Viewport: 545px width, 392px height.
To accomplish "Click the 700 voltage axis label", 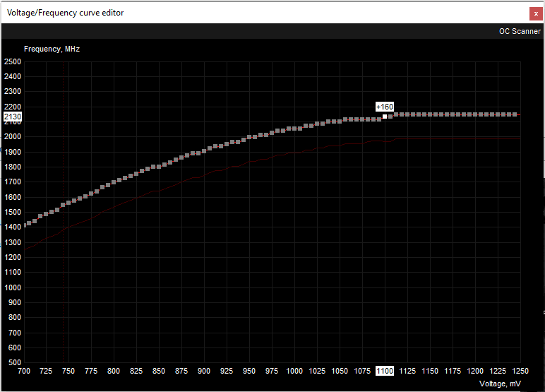I will click(x=24, y=371).
